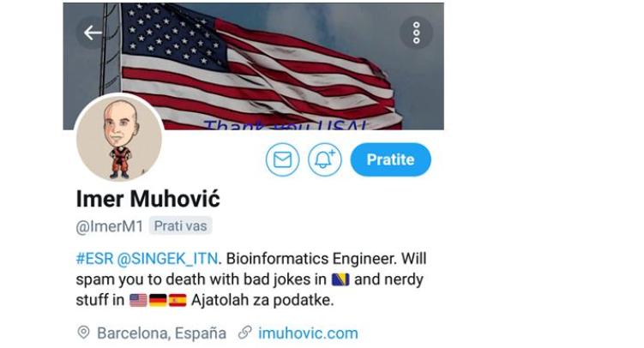Open the caricature profile picture
The height and width of the screenshot is (348, 644).
click(119, 139)
